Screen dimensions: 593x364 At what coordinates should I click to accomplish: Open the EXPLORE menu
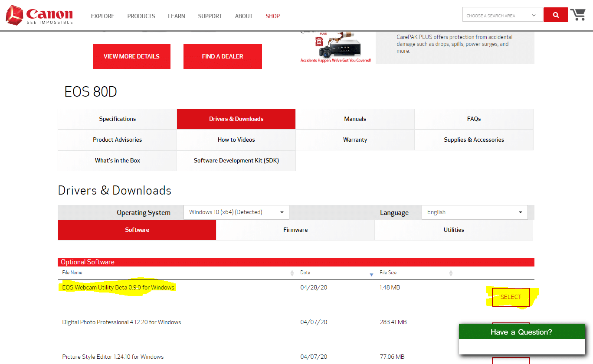coord(103,16)
